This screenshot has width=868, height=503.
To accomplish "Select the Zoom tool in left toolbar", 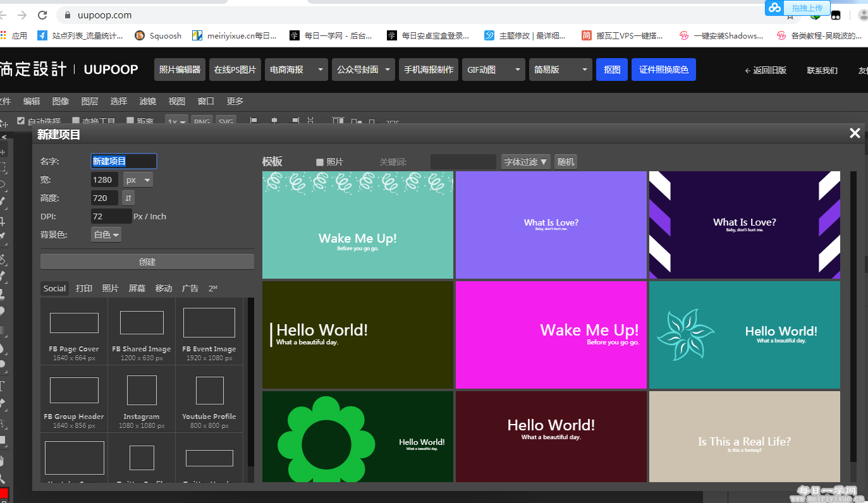I will point(3,478).
